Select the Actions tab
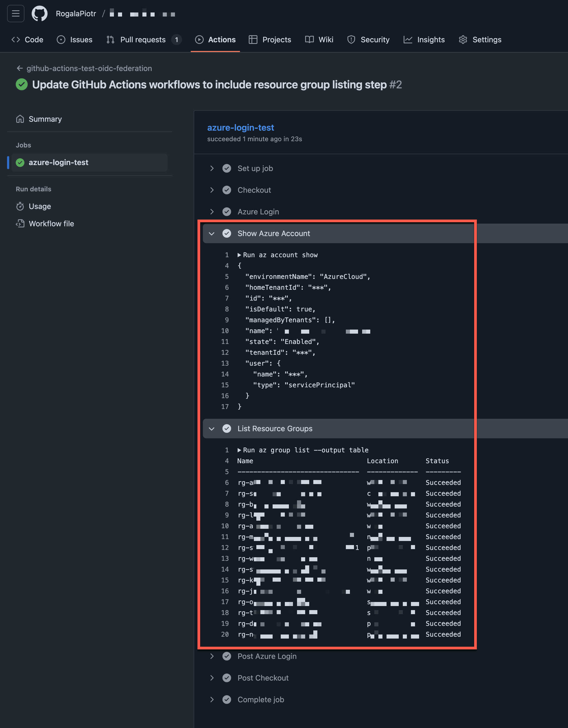This screenshot has width=568, height=728. 215,40
